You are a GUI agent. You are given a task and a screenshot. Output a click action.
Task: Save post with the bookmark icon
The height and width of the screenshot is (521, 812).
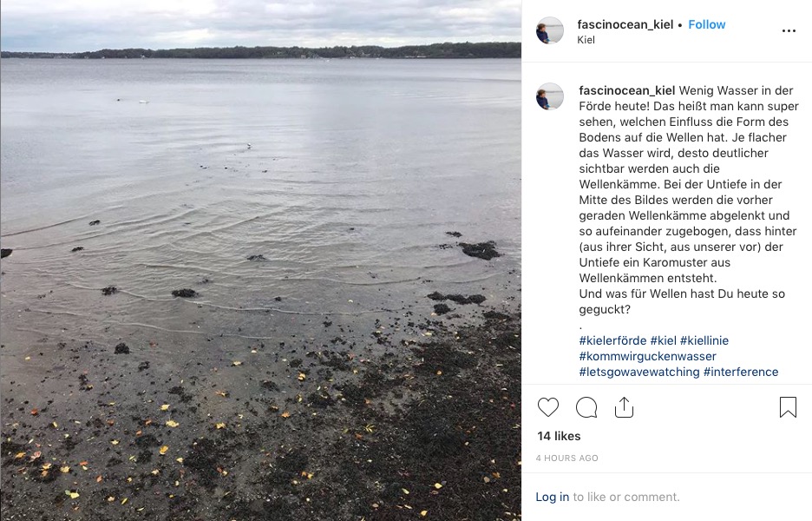[788, 407]
